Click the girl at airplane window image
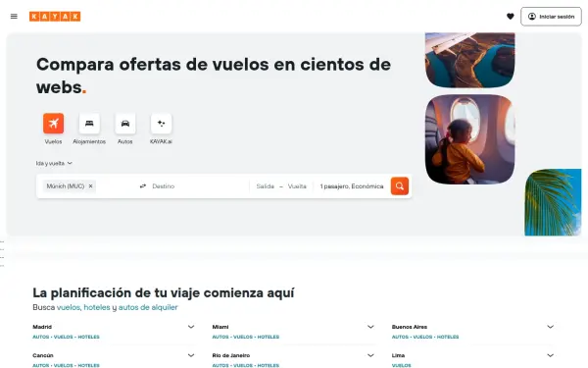Image resolution: width=588 pixels, height=368 pixels. (469, 139)
